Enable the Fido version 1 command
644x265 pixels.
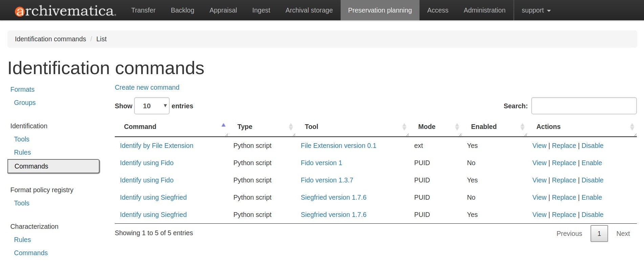pyautogui.click(x=592, y=163)
